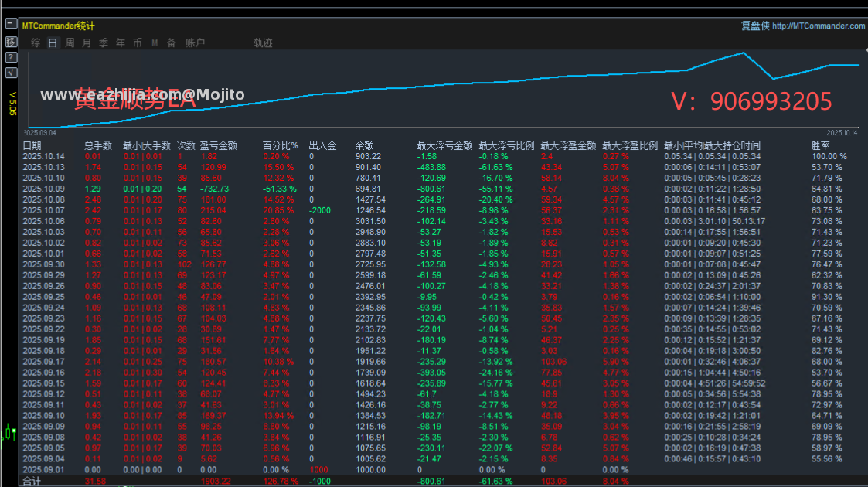Open the http://MTCommander.com link
This screenshot has width=868, height=487.
[x=819, y=26]
